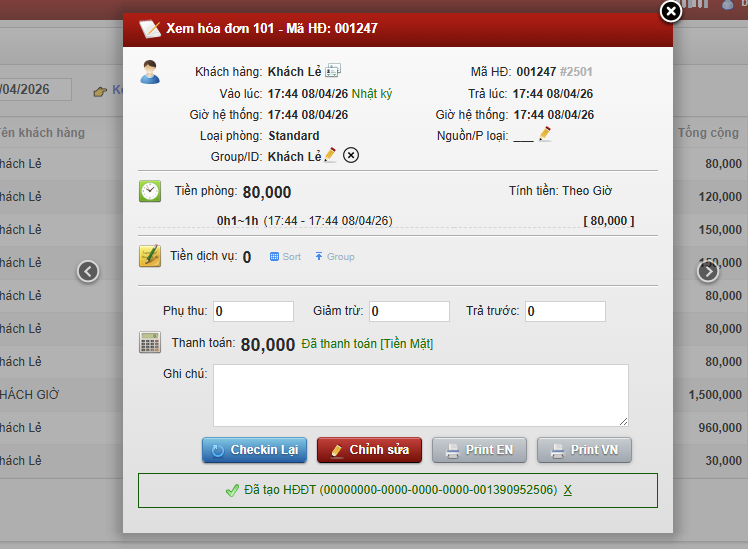Click the Trả trước input field
Image resolution: width=748 pixels, height=549 pixels.
coord(565,311)
